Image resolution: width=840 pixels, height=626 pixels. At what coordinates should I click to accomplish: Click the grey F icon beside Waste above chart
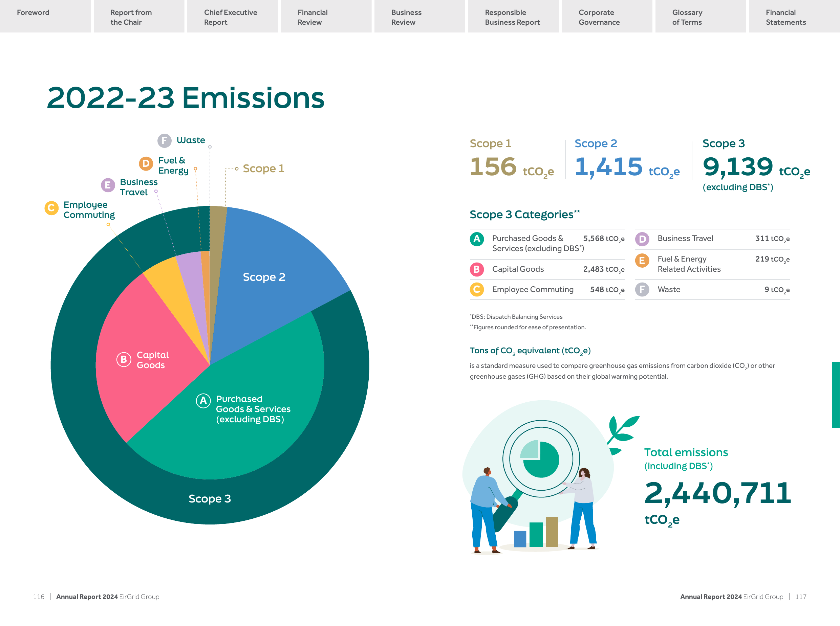tap(165, 140)
